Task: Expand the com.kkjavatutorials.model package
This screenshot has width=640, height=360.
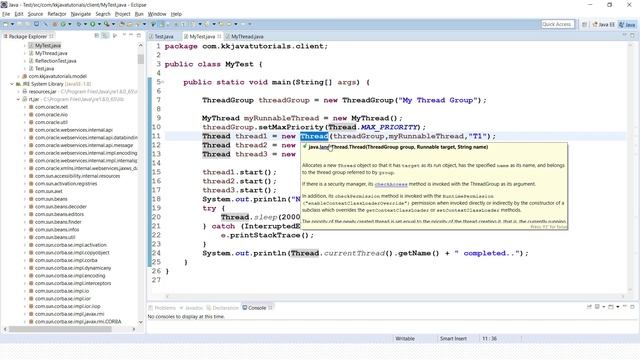Action: 18,76
